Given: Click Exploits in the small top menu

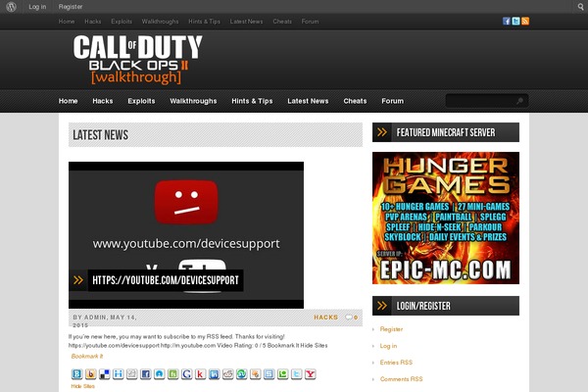Looking at the screenshot, I should 122,22.
